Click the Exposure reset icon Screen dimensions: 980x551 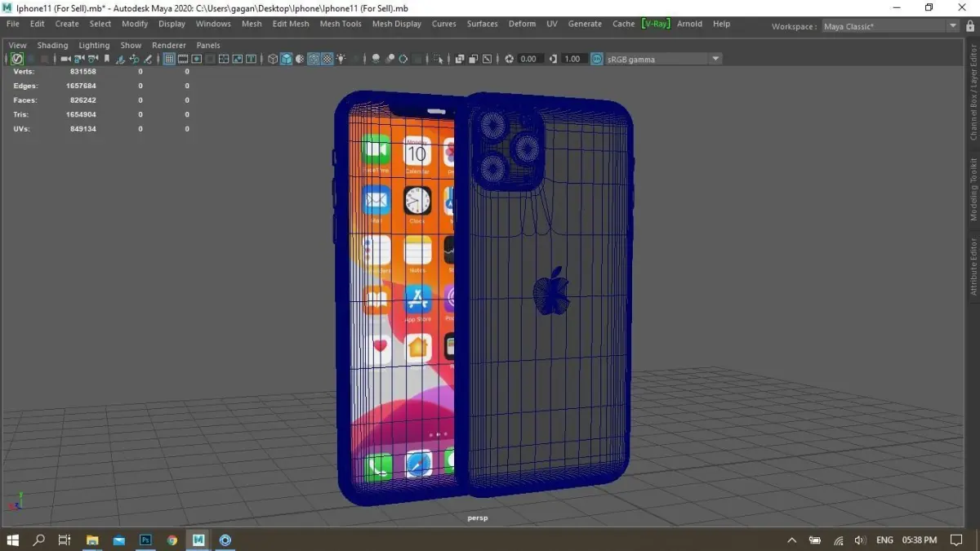click(x=510, y=59)
